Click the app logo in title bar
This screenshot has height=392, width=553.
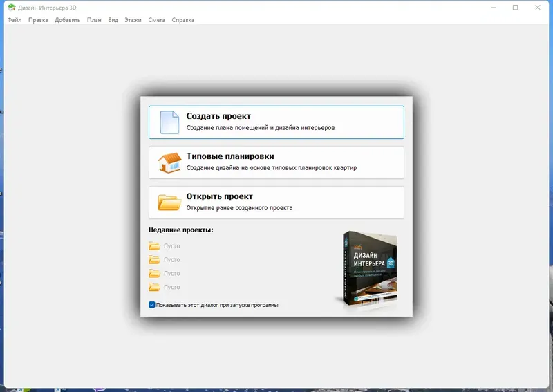click(12, 8)
